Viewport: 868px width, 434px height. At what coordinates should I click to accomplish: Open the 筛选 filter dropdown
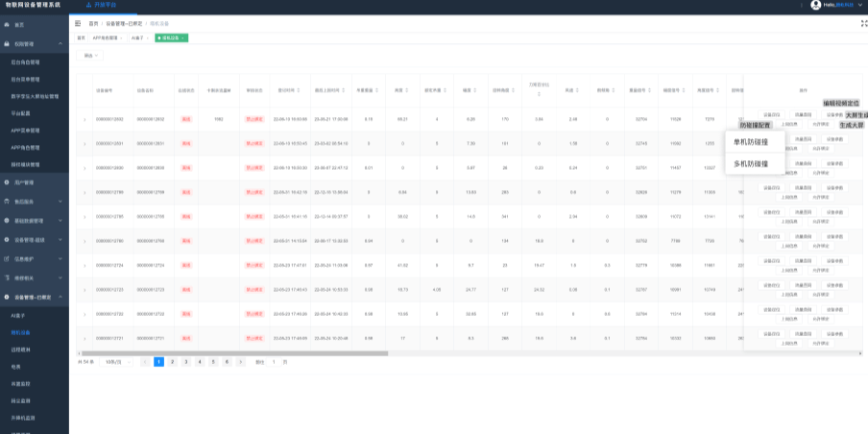91,56
